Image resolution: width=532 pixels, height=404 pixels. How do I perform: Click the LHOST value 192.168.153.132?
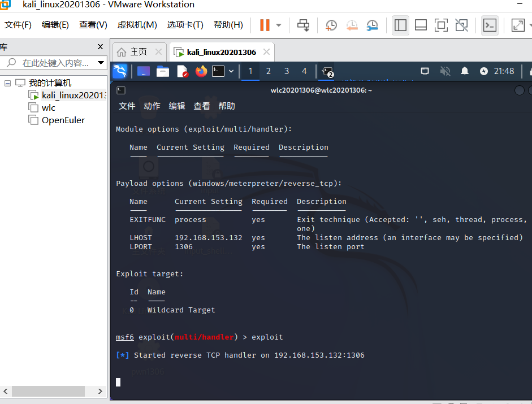(208, 238)
